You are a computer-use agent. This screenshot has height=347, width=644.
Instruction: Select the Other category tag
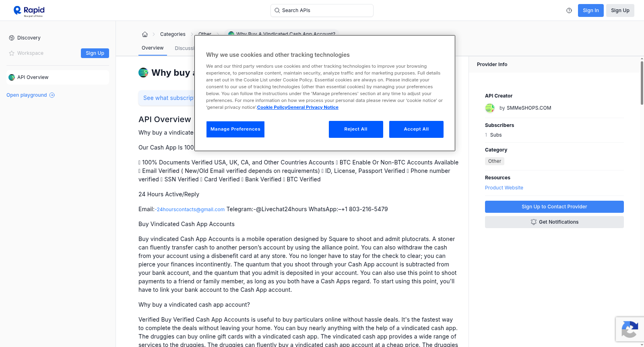(495, 161)
